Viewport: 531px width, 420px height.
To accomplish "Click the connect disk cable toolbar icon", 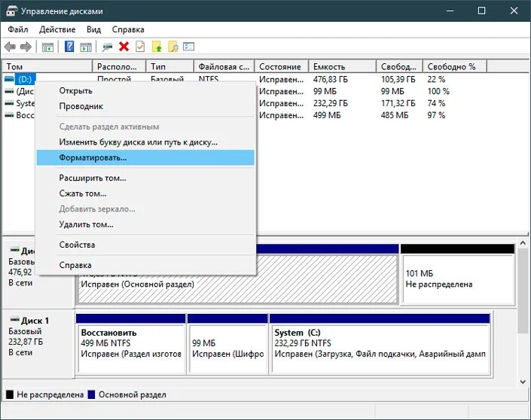I will 108,47.
